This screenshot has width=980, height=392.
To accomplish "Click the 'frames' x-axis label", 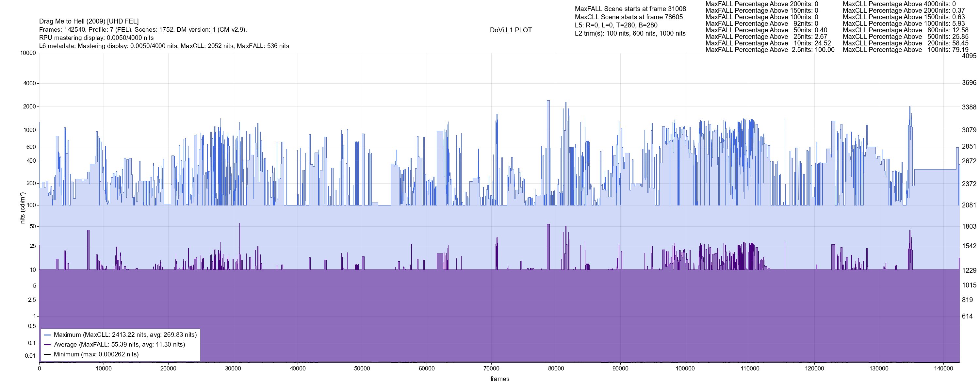I will [499, 379].
